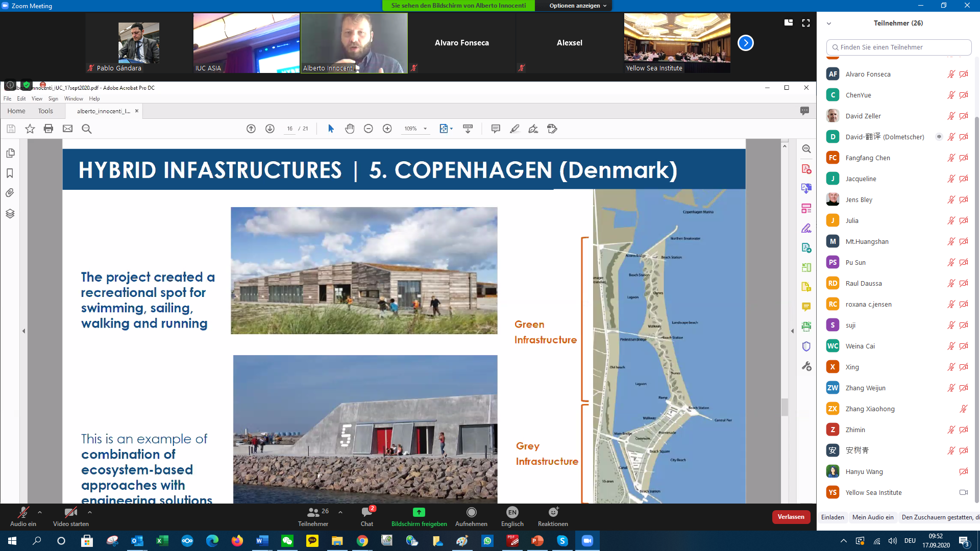Collapse the Teilnehmer panel chevron
980x551 pixels.
[x=829, y=23]
